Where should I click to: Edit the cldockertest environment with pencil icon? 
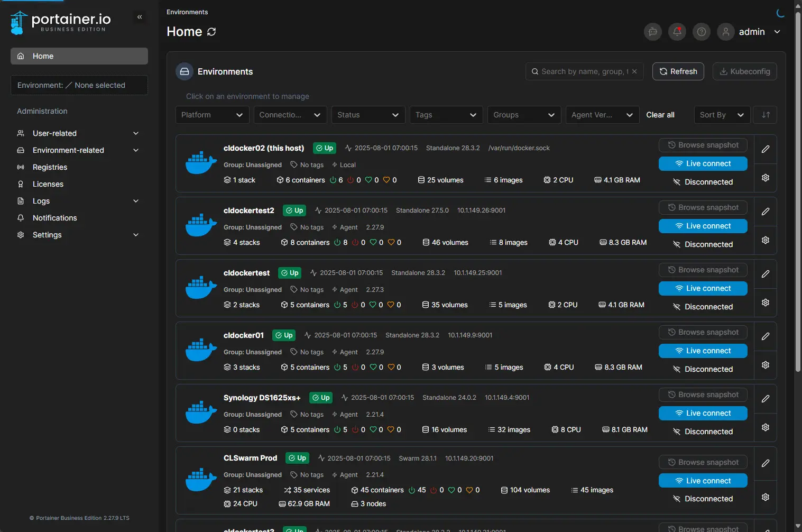coord(766,274)
